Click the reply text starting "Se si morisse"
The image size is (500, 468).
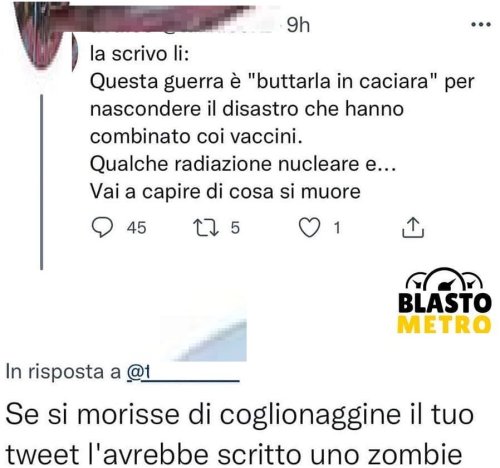click(x=239, y=435)
